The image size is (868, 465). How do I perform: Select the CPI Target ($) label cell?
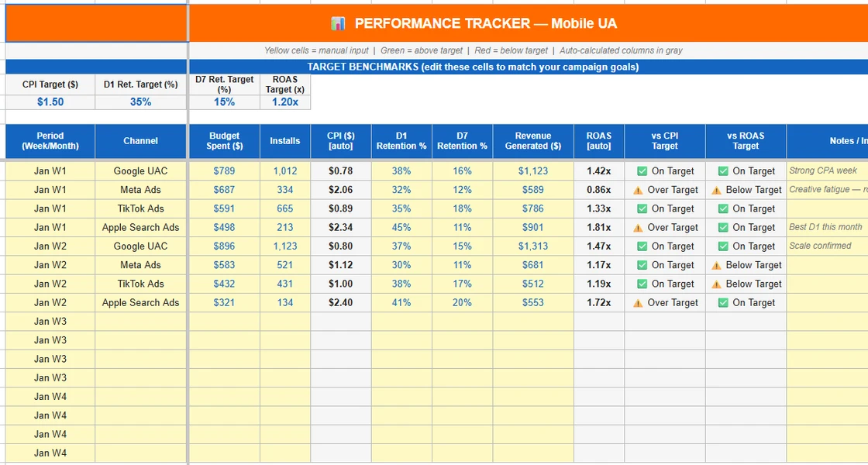point(50,84)
